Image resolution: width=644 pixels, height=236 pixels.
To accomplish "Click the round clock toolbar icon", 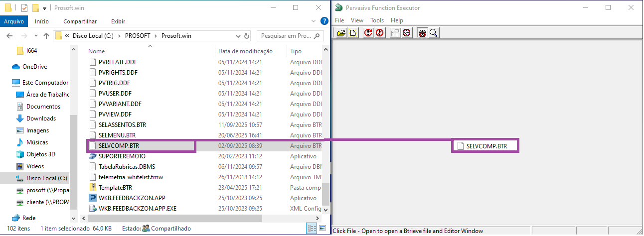I will pyautogui.click(x=407, y=33).
